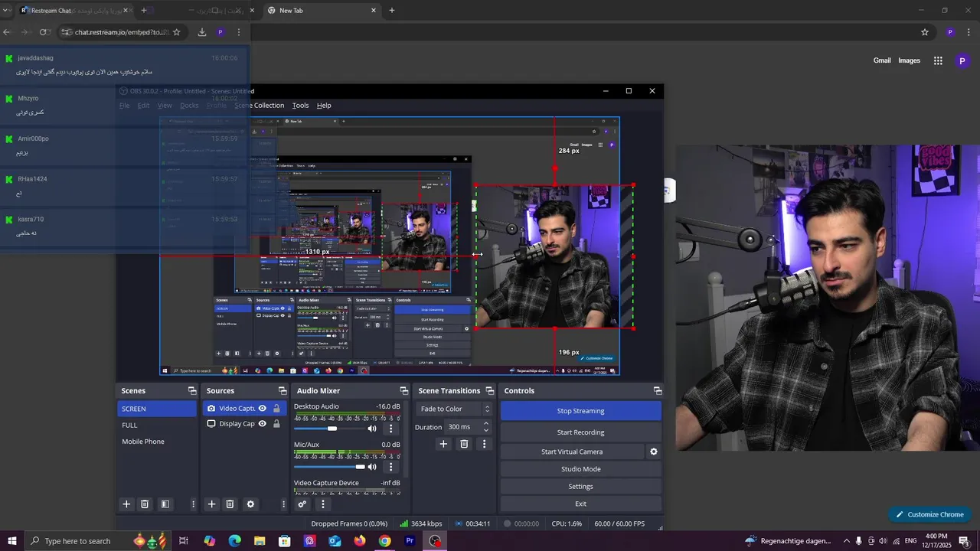
Task: Add a new scene with the plus icon
Action: [x=127, y=504]
